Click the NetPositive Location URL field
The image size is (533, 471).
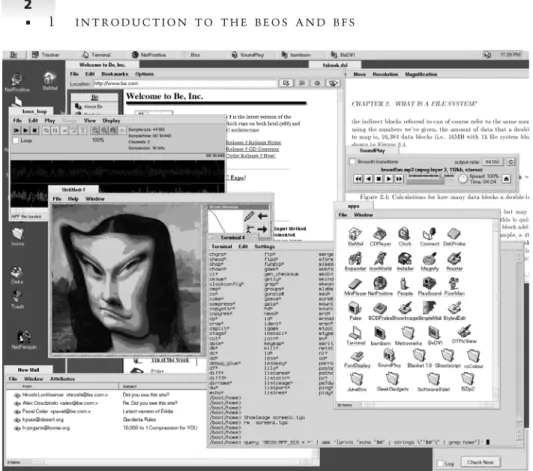[x=185, y=84]
